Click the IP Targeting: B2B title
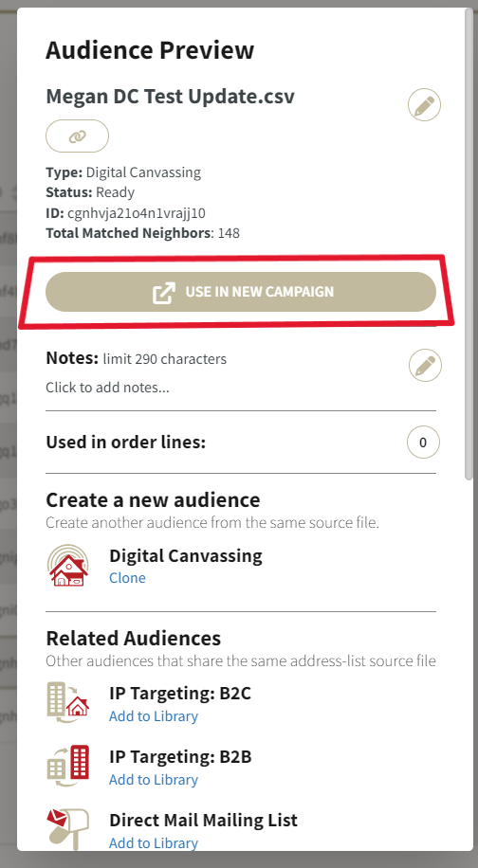 pyautogui.click(x=180, y=757)
